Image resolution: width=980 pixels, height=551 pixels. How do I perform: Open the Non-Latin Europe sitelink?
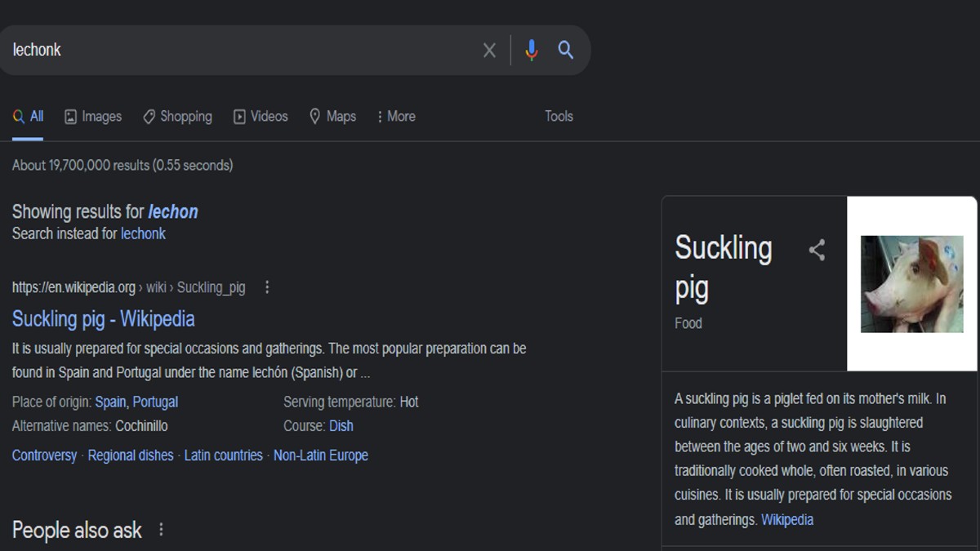[x=320, y=455]
